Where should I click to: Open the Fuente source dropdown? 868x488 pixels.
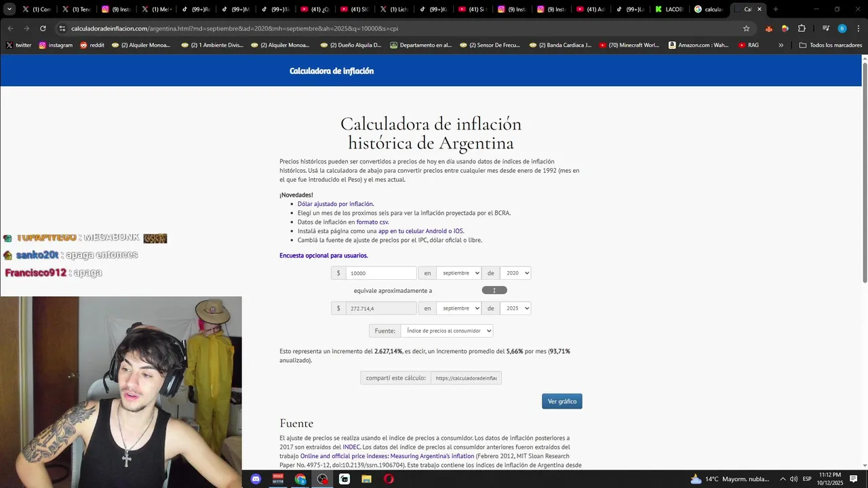(447, 331)
